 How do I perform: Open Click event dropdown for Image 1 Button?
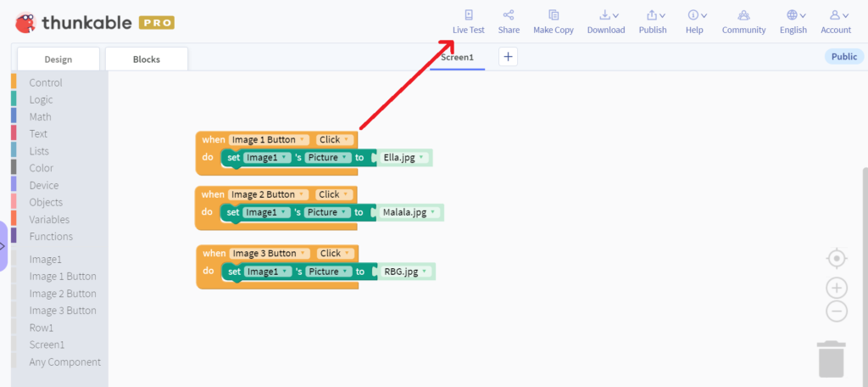(335, 140)
